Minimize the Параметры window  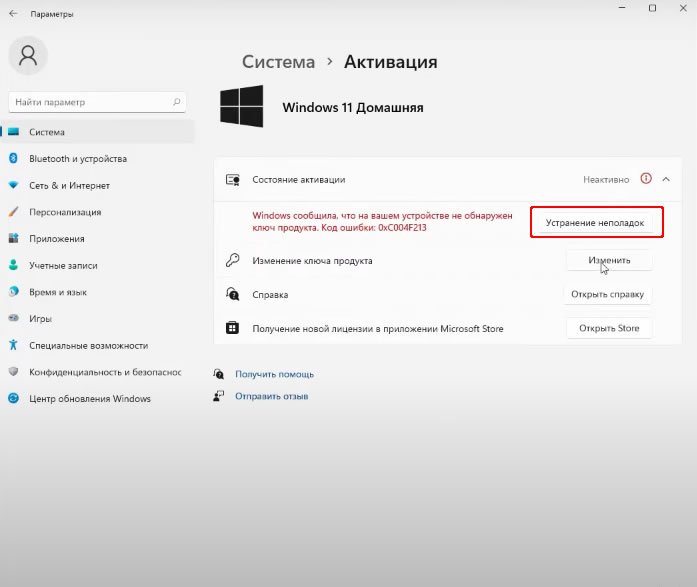(622, 8)
